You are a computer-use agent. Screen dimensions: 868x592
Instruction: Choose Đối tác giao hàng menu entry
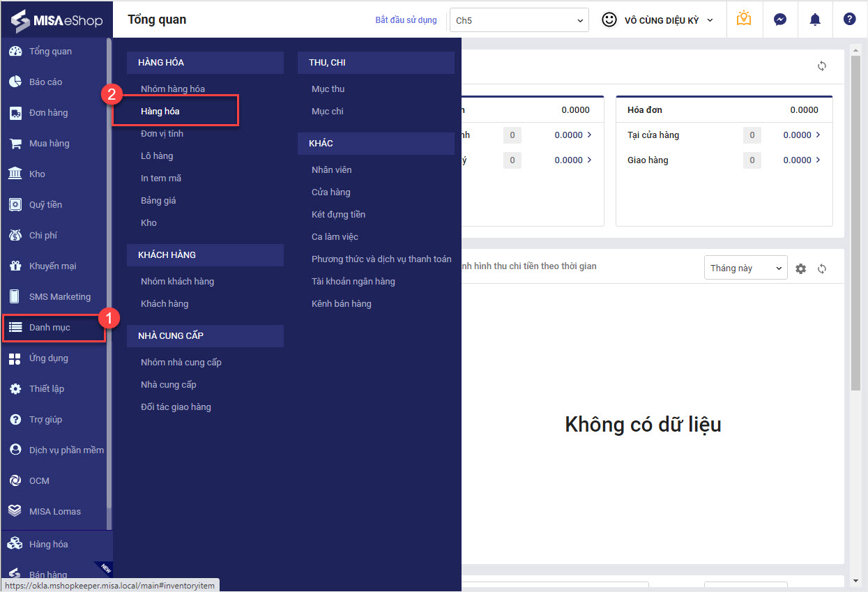pyautogui.click(x=176, y=407)
